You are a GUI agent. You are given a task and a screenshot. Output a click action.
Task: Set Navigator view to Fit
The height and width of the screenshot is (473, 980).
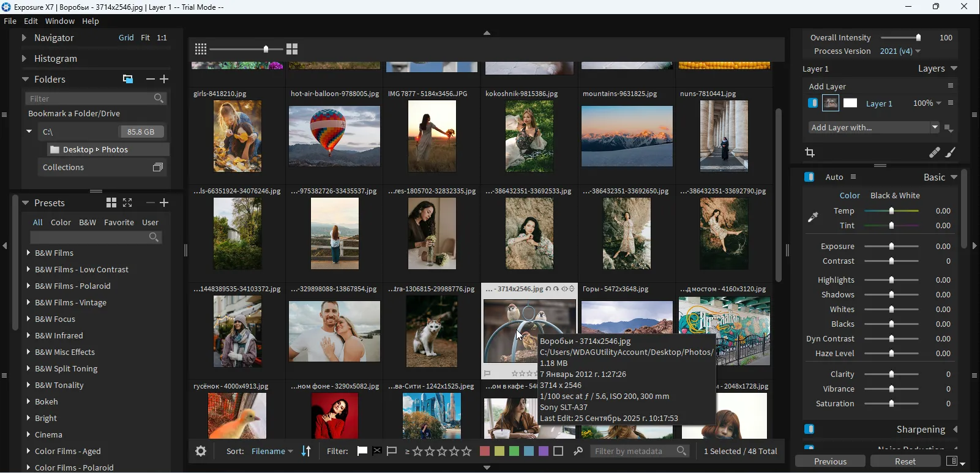click(x=145, y=37)
